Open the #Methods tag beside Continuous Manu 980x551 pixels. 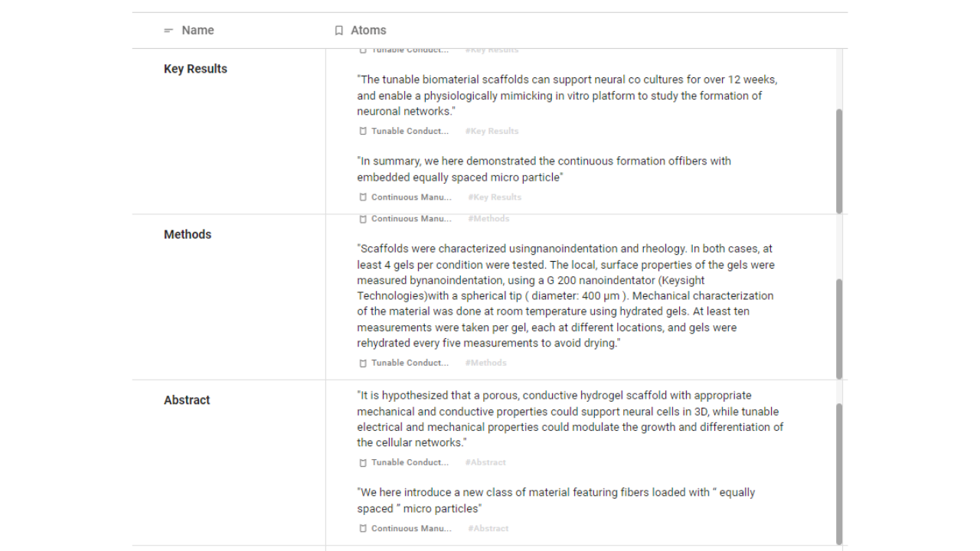click(x=488, y=219)
